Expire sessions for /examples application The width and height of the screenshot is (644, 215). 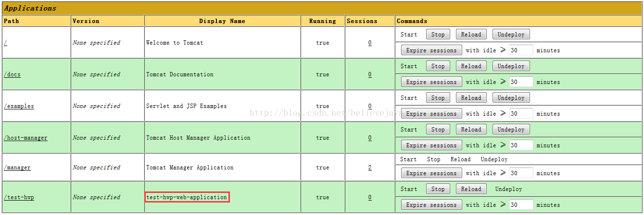pos(431,114)
